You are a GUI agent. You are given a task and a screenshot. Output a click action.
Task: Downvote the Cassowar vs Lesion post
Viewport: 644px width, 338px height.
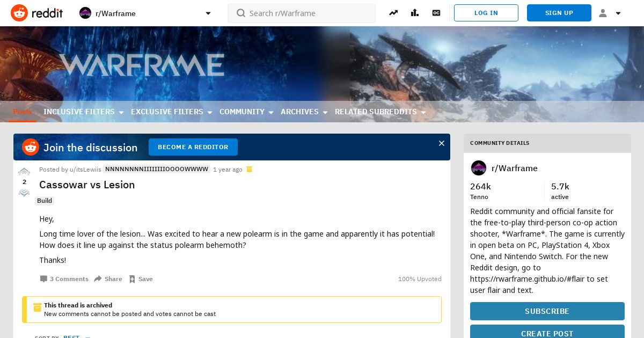pyautogui.click(x=24, y=193)
